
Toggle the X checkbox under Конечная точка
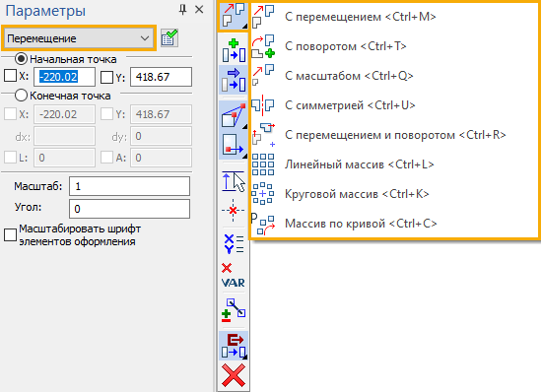(11, 114)
